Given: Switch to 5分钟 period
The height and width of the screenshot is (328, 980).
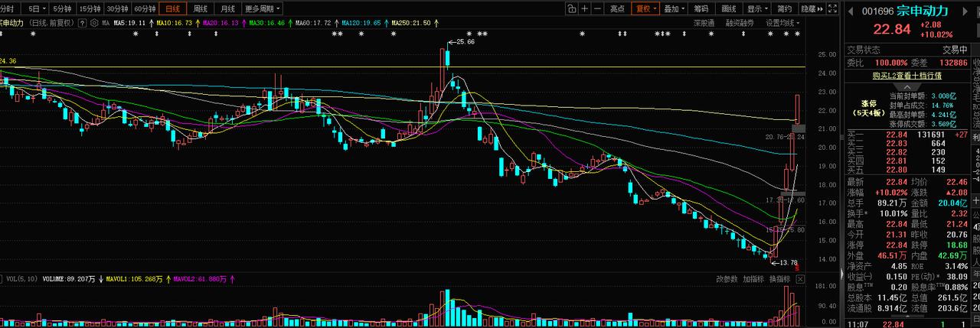Looking at the screenshot, I should tap(63, 9).
